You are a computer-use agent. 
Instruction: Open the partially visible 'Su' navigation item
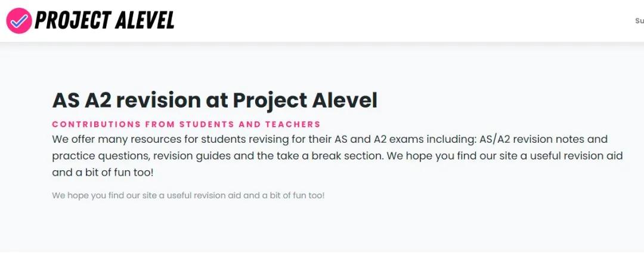[639, 20]
